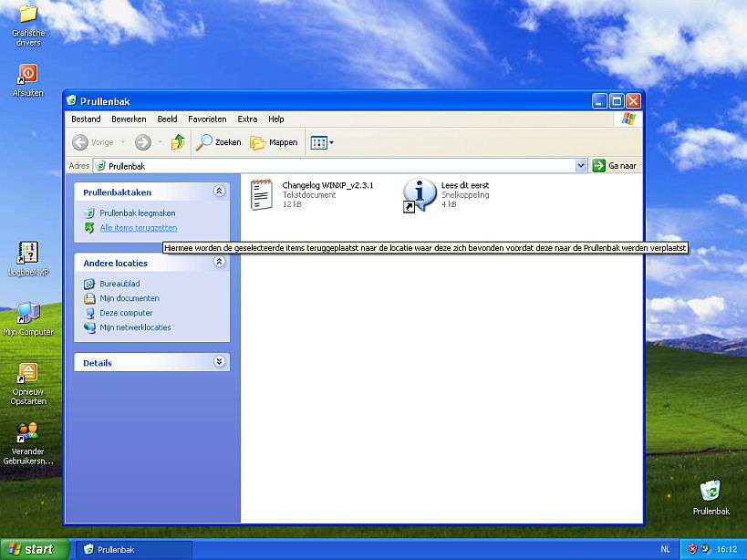This screenshot has width=747, height=560.
Task: Expand the Details panel
Action: point(219,362)
